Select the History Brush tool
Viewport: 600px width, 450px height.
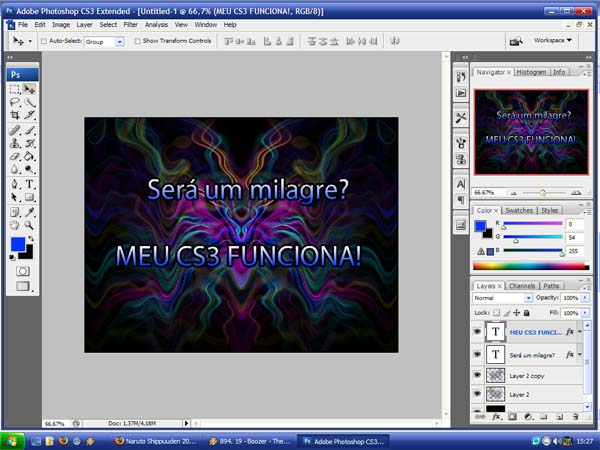tap(29, 143)
